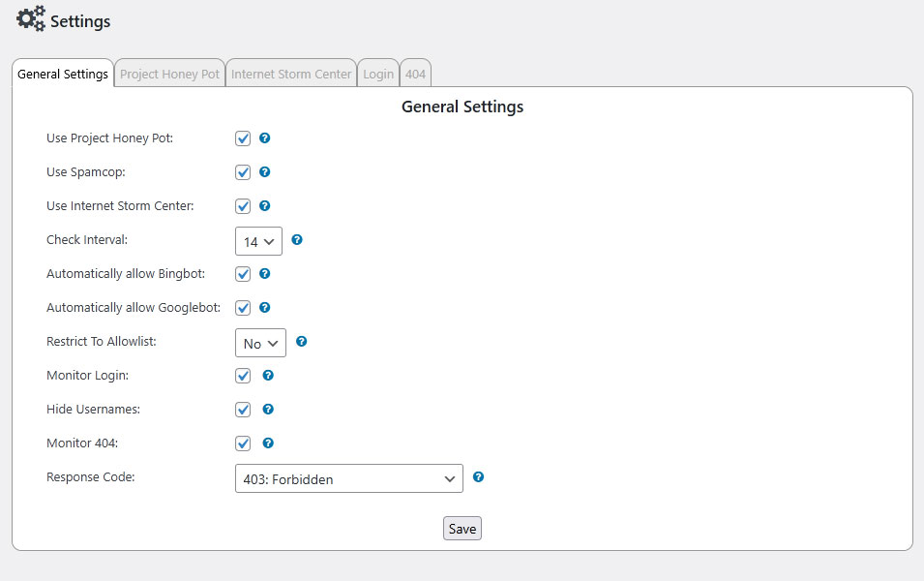Uncheck the Use Spamcop checkbox
This screenshot has width=924, height=581.
243,172
